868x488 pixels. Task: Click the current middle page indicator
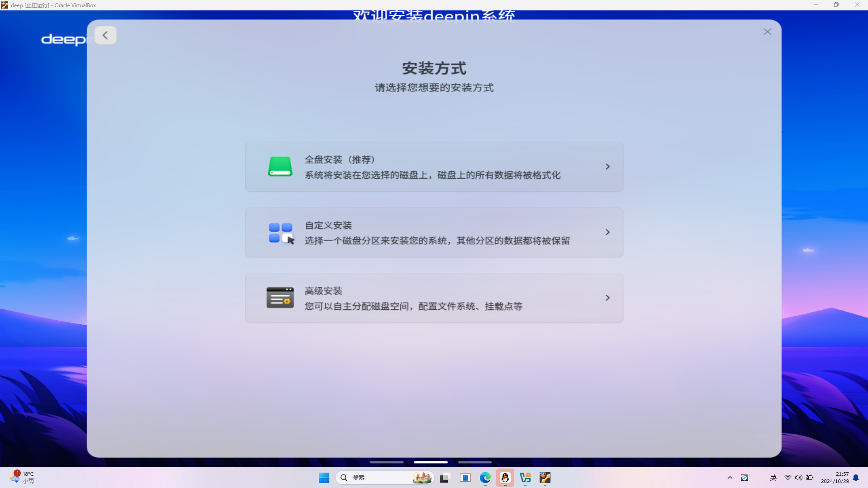tap(431, 462)
